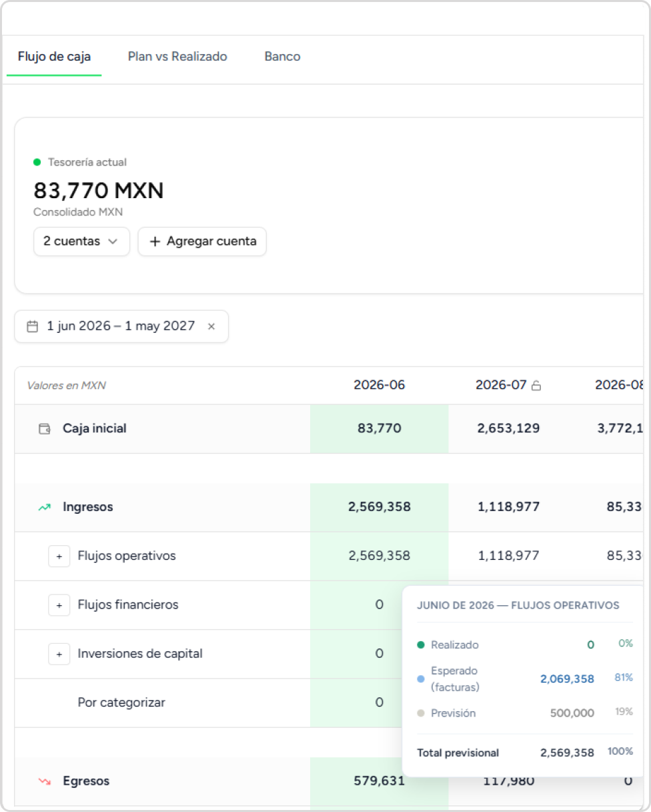Open the Plan vs Realizado tab

click(177, 57)
